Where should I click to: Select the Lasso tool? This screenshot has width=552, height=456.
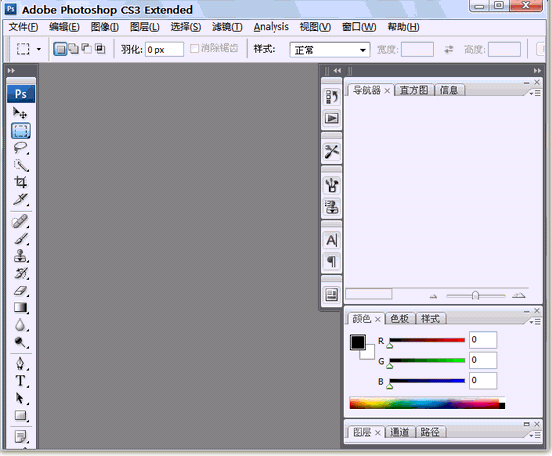20,148
